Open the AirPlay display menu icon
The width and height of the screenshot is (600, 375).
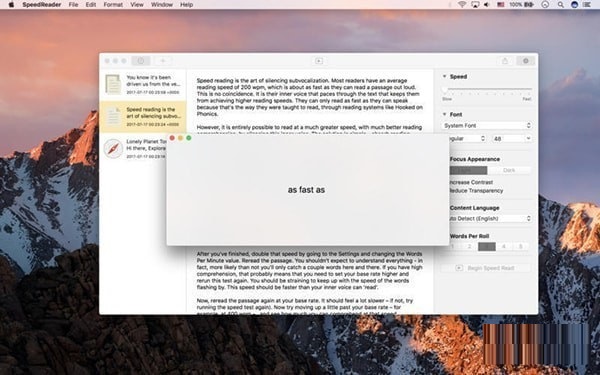click(475, 5)
